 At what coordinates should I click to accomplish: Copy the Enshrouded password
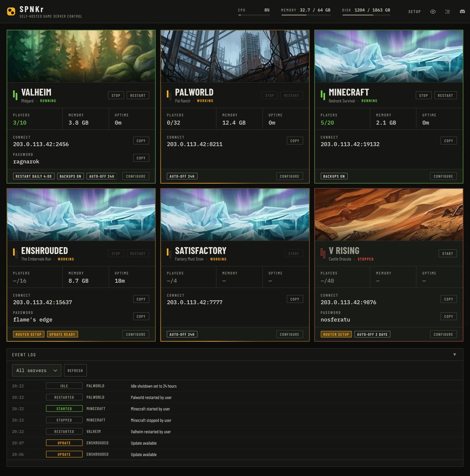(141, 317)
